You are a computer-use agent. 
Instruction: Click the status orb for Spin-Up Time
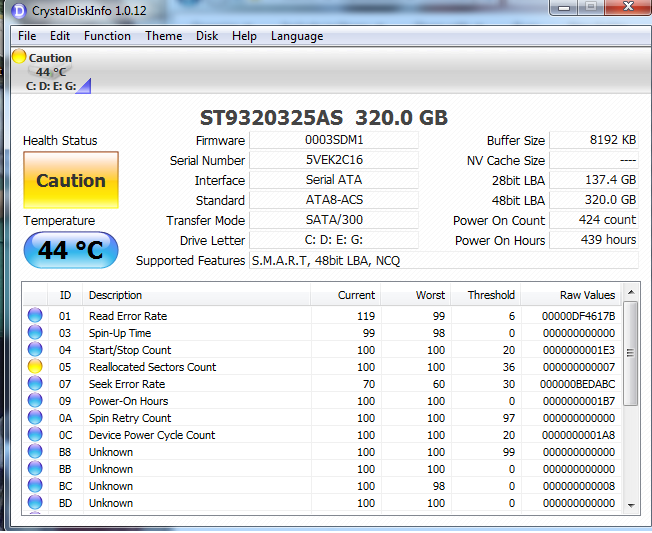[x=35, y=333]
